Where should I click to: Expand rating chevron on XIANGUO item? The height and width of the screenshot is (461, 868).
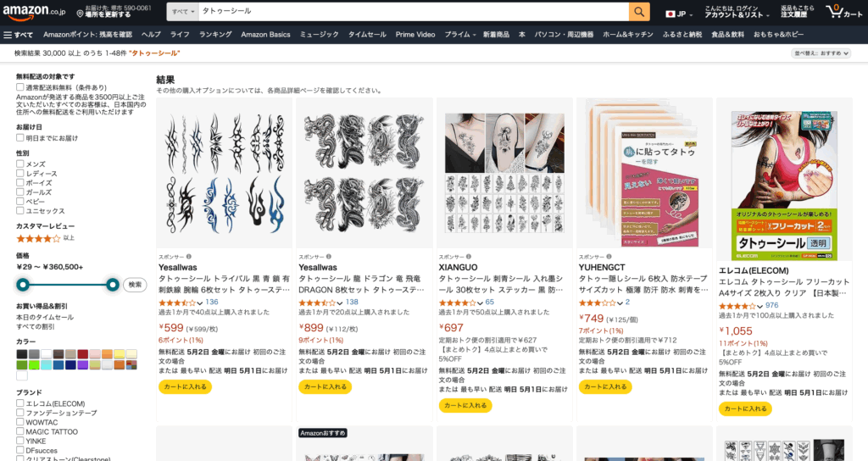[x=480, y=303]
